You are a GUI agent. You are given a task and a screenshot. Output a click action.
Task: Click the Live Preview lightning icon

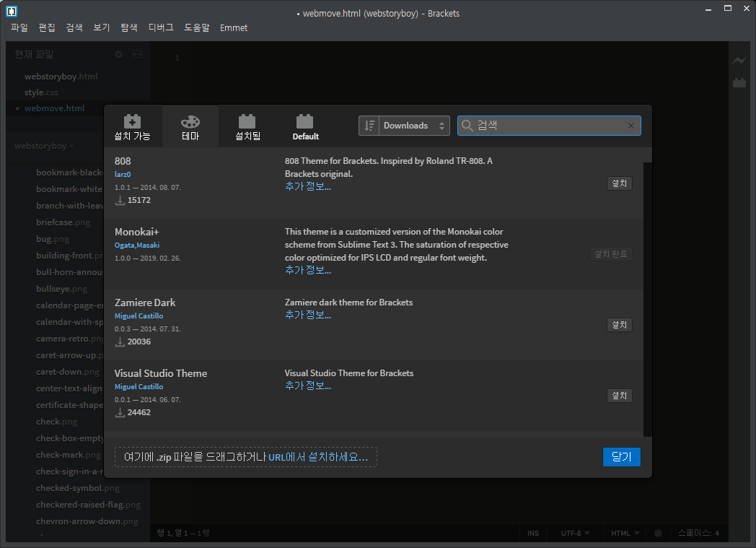(739, 61)
